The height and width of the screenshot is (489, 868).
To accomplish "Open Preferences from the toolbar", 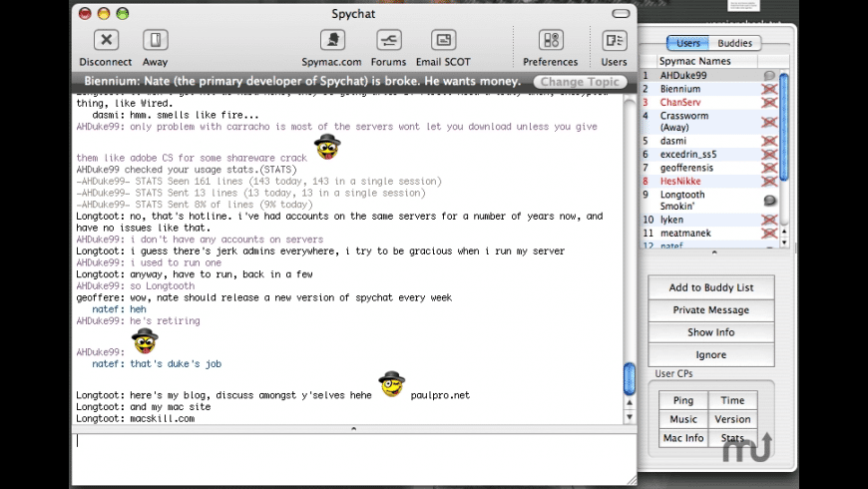I will pyautogui.click(x=551, y=41).
